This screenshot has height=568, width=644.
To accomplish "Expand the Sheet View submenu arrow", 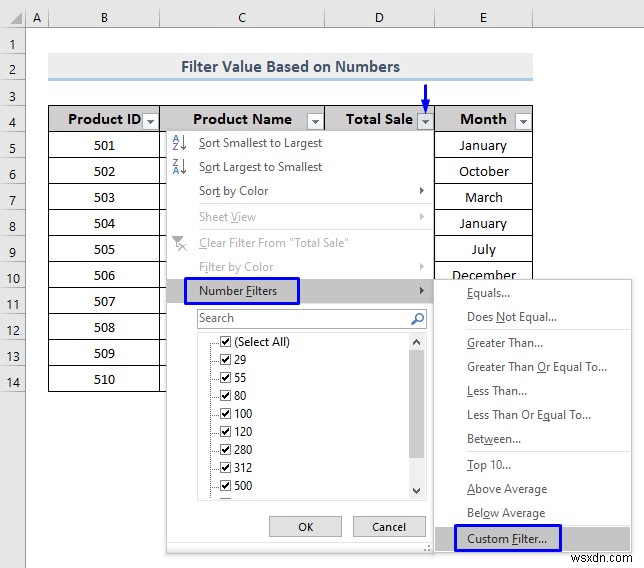I will click(421, 216).
